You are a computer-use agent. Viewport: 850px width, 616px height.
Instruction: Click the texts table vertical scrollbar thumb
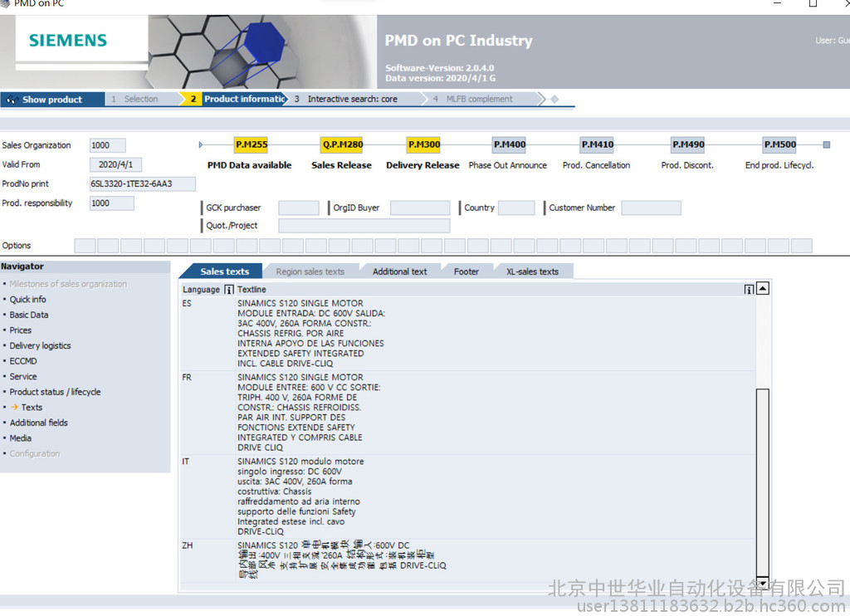coord(763,482)
